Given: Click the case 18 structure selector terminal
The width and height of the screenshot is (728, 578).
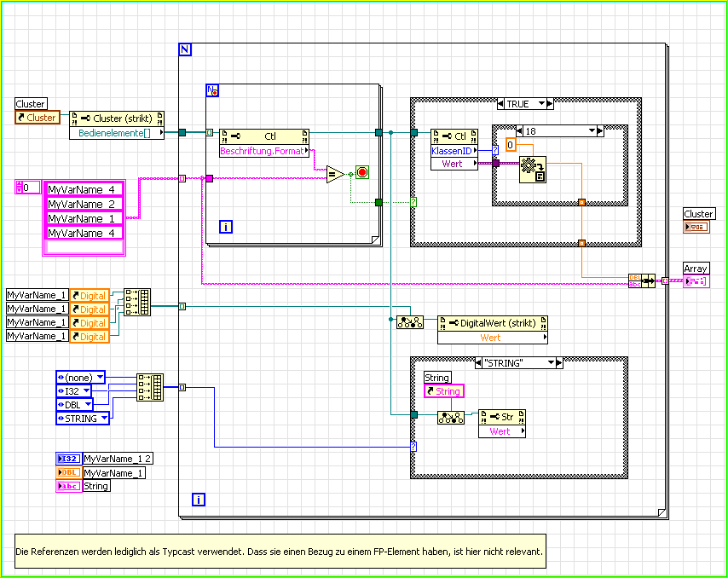Looking at the screenshot, I should [495, 150].
